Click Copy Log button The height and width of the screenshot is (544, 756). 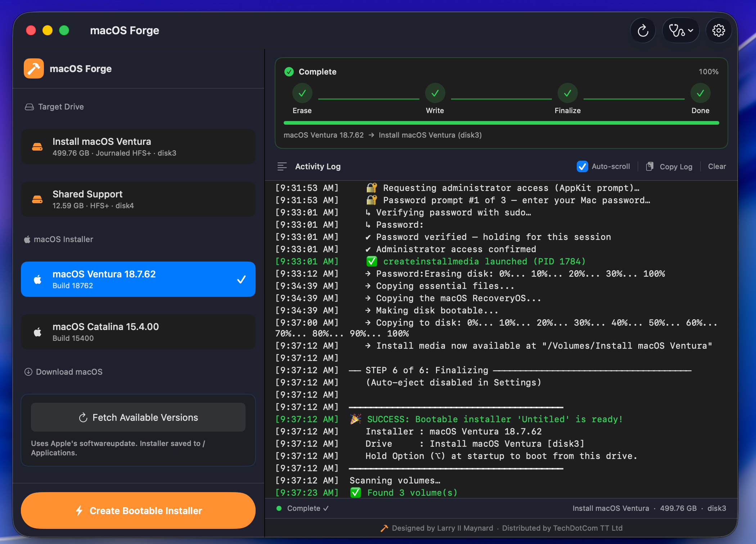[x=669, y=166]
